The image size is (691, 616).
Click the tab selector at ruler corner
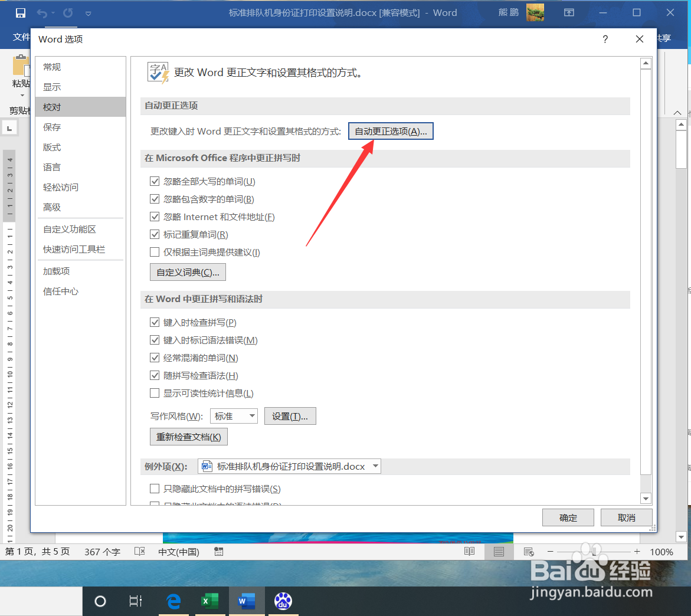click(x=9, y=128)
